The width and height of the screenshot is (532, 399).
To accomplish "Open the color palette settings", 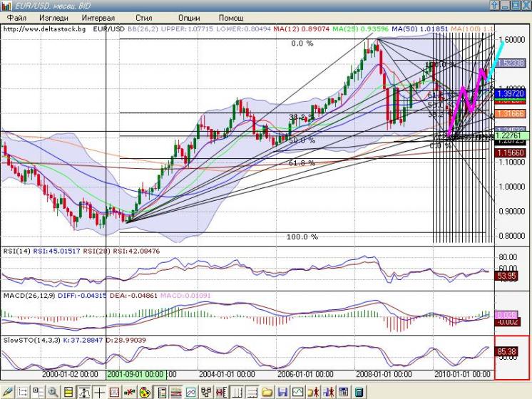I will (x=145, y=392).
